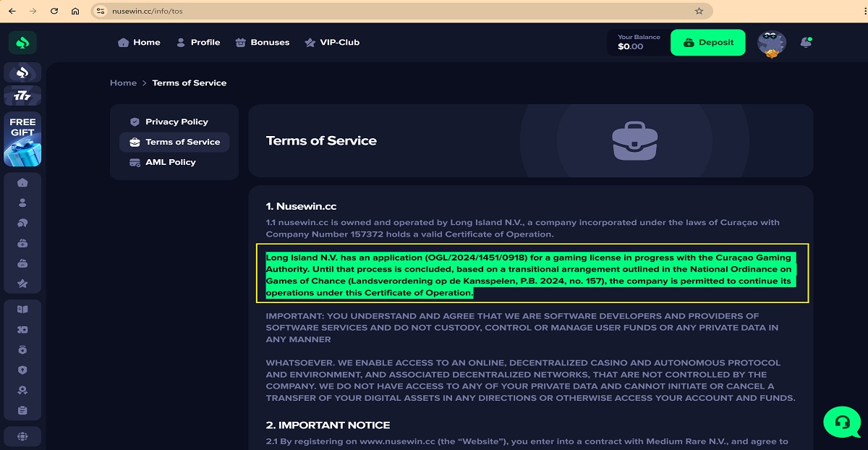Click the Free Gift banner
The height and width of the screenshot is (450, 868).
pos(22,139)
